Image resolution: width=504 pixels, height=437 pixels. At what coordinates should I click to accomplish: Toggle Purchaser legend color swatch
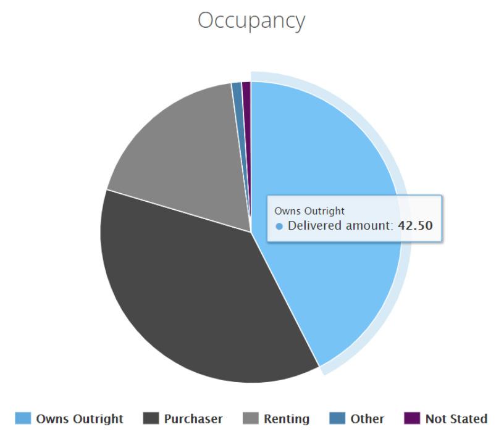tap(151, 418)
